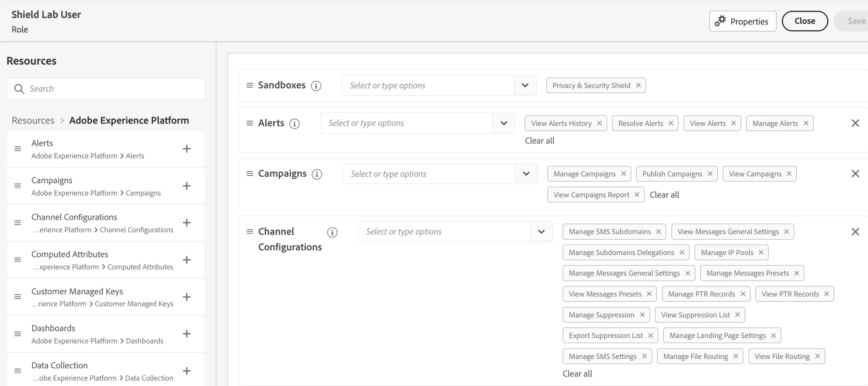Remove Resolve Alerts tag

click(x=671, y=123)
